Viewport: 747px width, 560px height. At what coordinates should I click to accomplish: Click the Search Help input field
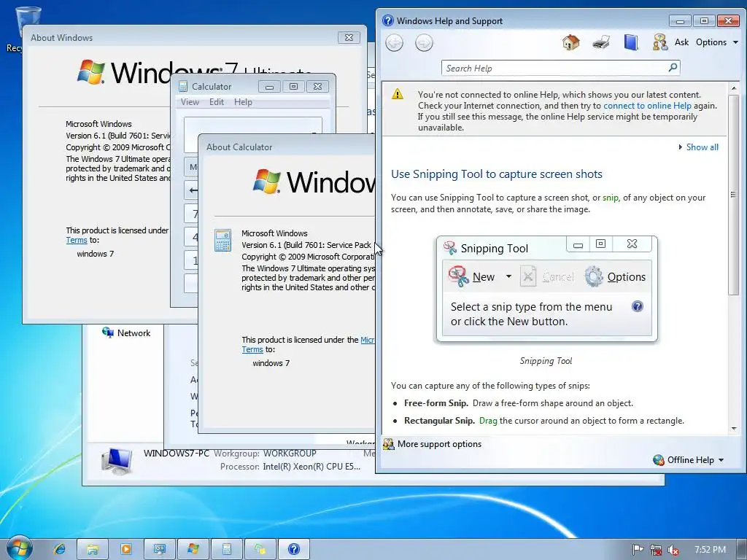tap(555, 68)
